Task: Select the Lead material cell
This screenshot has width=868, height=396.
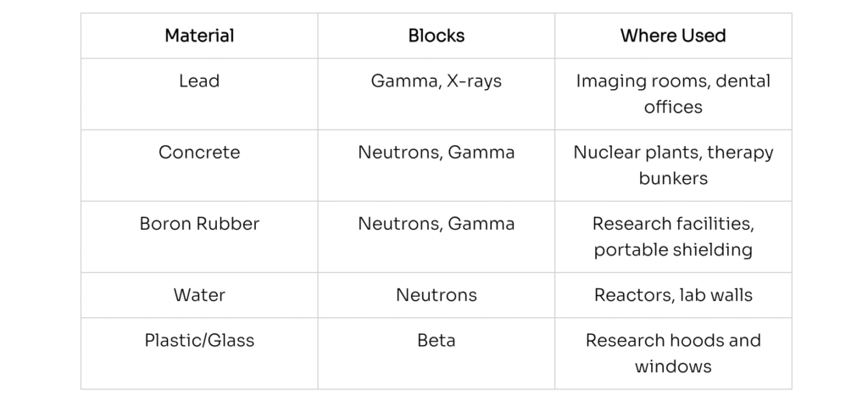Action: (199, 81)
